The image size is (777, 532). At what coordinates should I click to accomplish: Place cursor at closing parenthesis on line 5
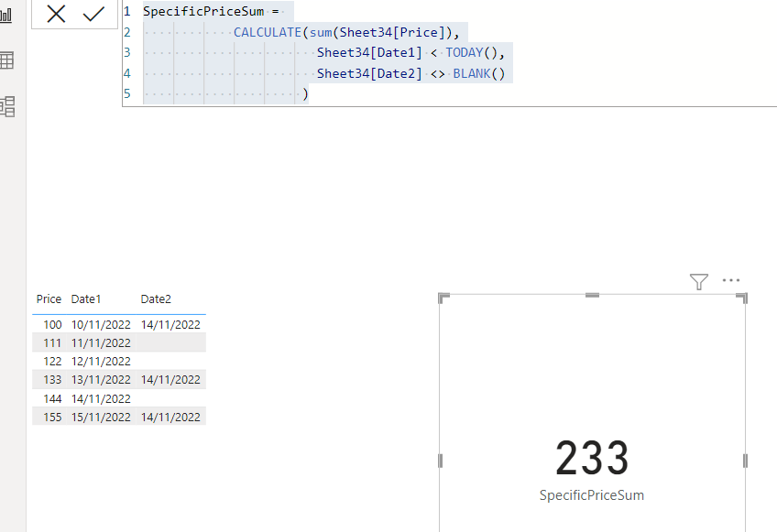pyautogui.click(x=305, y=93)
